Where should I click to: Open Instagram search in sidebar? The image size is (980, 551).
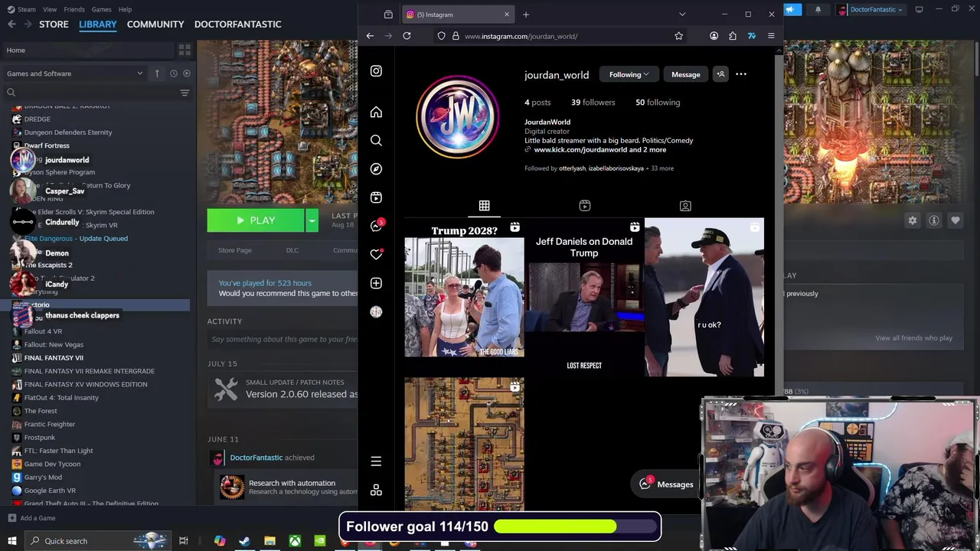pos(376,141)
